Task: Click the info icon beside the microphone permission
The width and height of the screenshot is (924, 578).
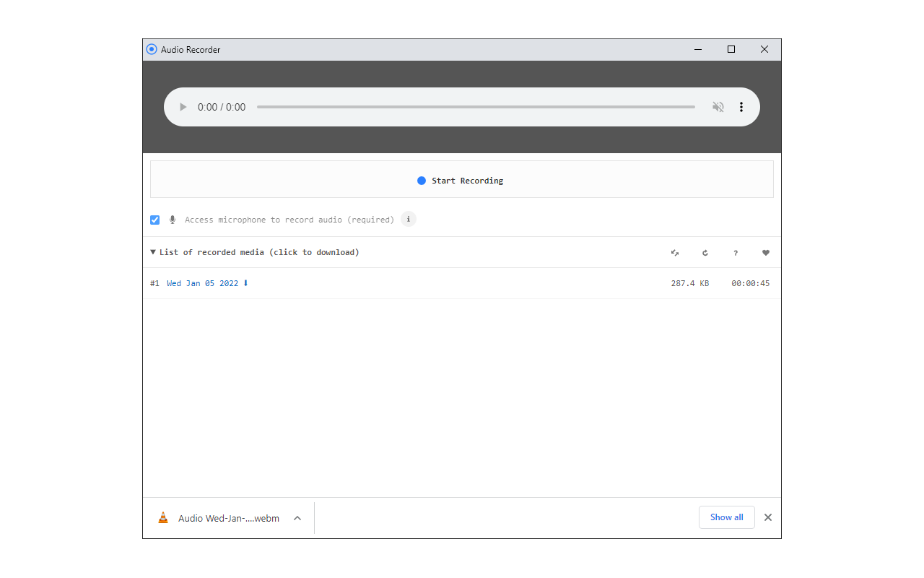Action: click(408, 219)
